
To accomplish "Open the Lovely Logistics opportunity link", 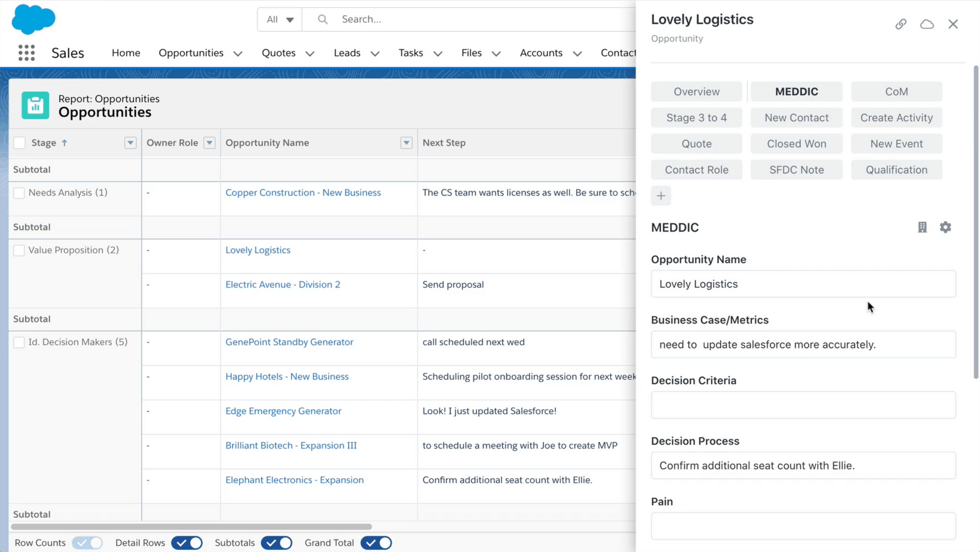I will pos(258,250).
